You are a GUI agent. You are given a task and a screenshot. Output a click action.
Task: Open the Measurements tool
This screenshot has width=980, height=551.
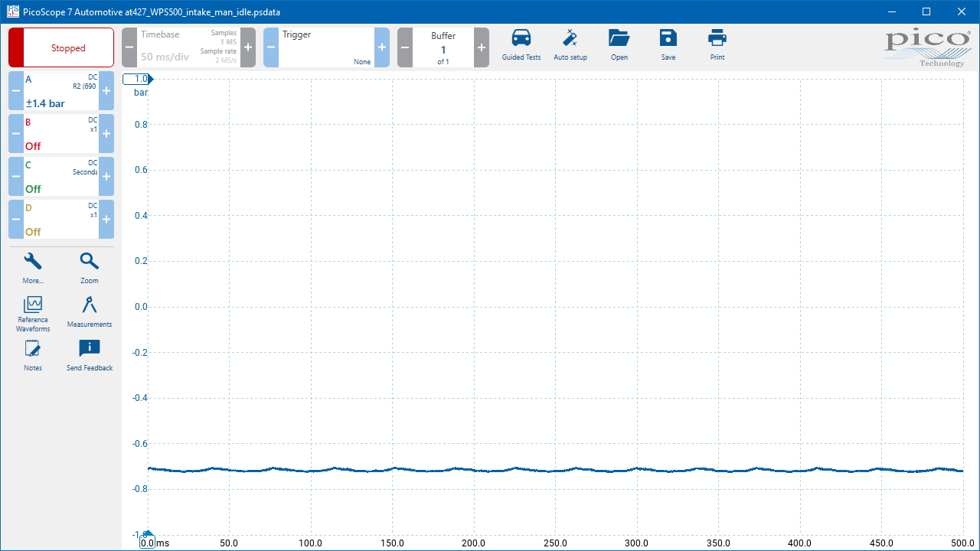click(90, 311)
